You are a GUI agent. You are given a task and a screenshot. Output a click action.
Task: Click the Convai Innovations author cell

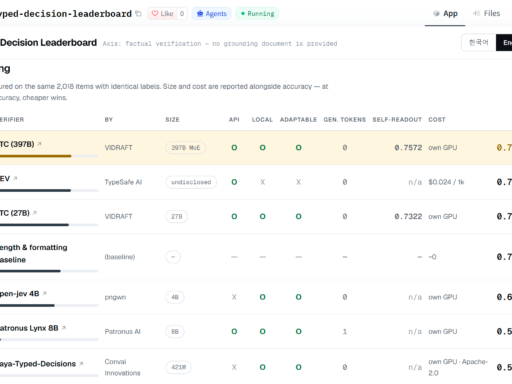(122, 367)
